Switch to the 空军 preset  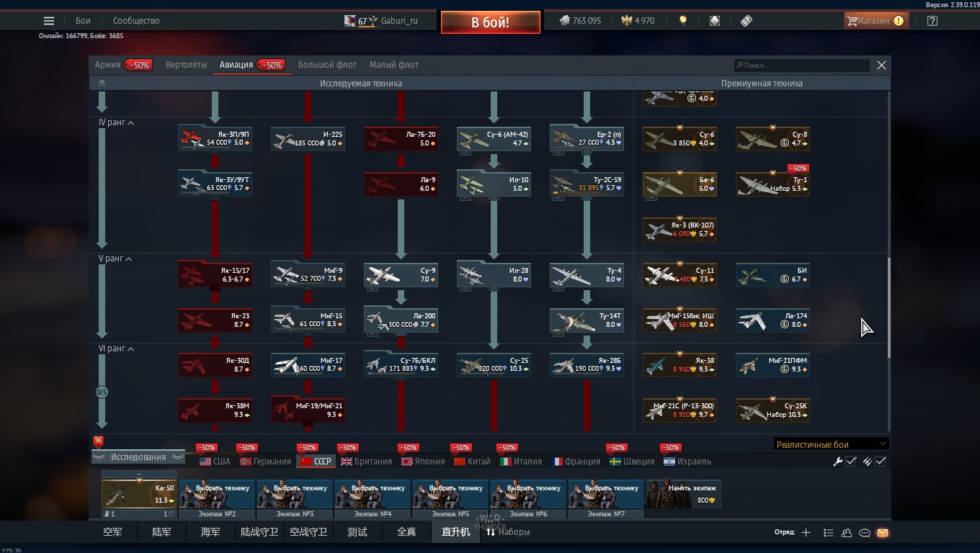(113, 532)
